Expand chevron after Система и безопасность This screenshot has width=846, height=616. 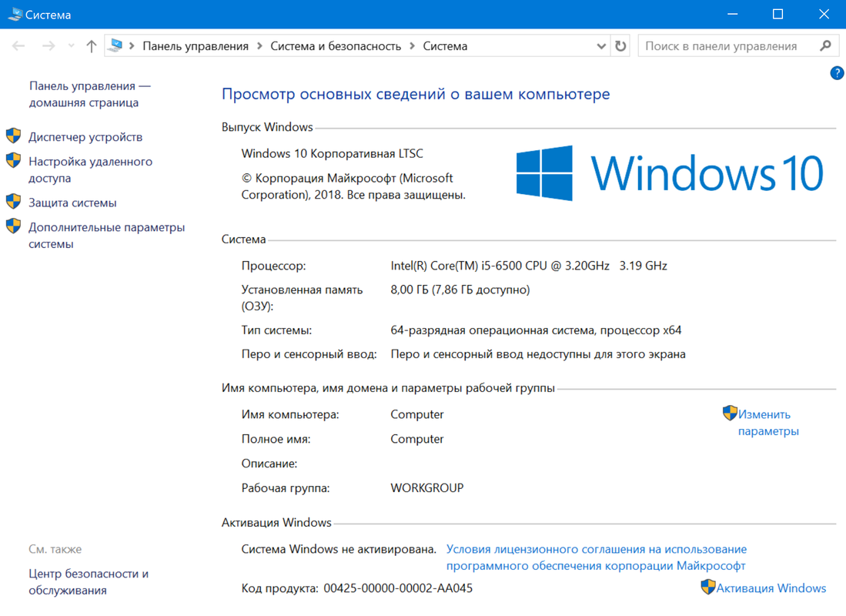(412, 46)
